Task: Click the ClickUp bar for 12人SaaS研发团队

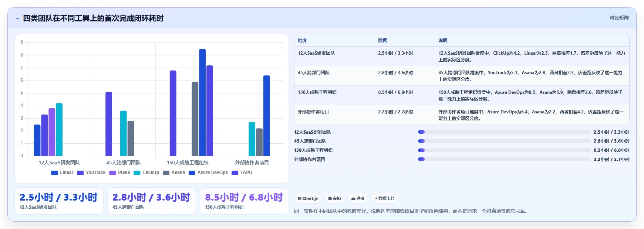Action: coord(59,130)
